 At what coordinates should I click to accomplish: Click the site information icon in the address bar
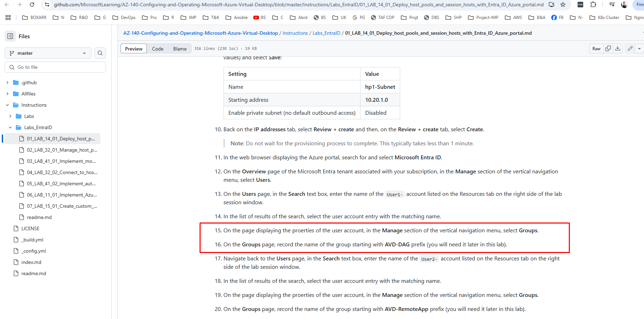point(47,5)
